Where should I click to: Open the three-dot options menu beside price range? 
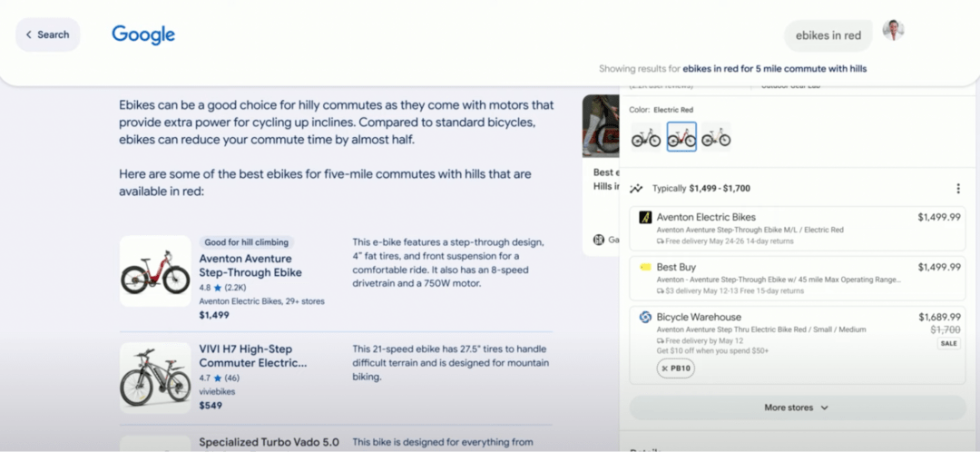pos(957,189)
